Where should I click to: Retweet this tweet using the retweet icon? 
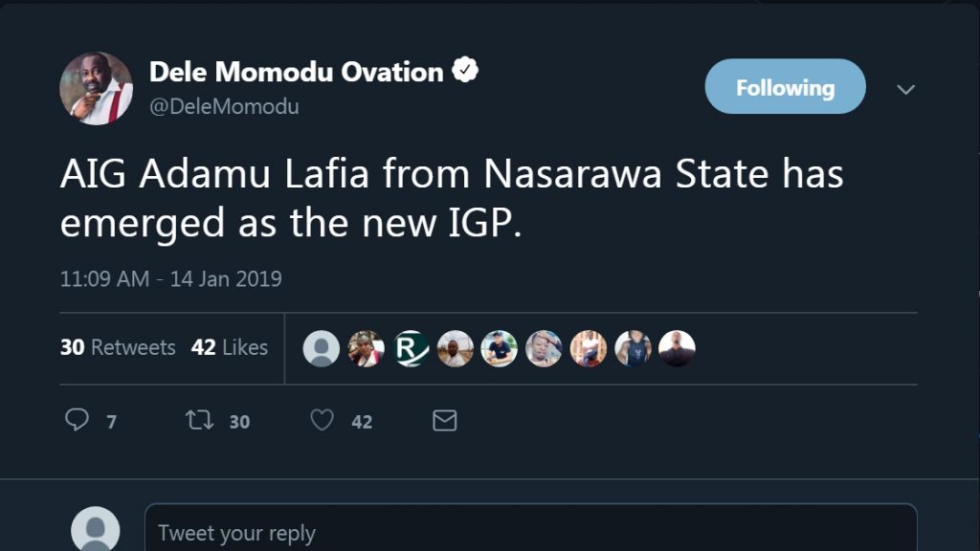199,420
